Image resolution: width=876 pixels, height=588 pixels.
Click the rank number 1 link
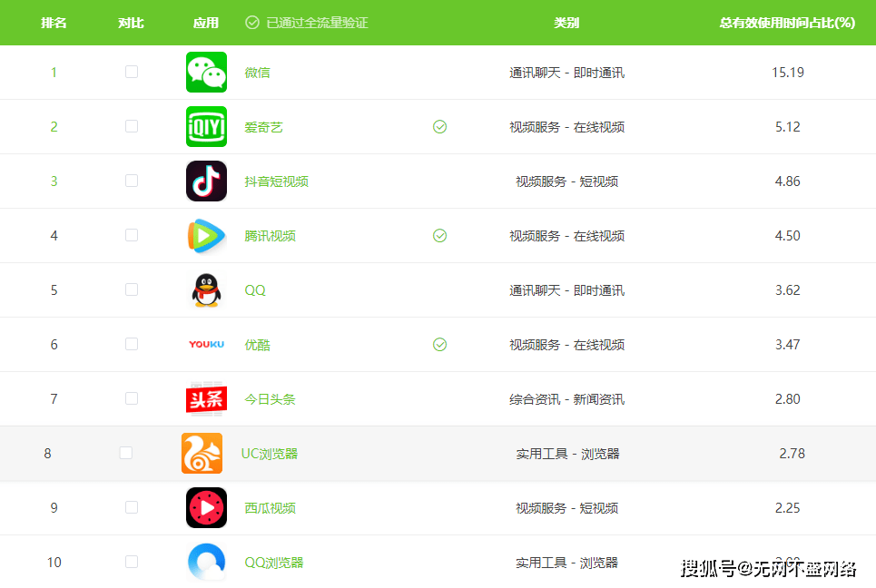tap(54, 72)
